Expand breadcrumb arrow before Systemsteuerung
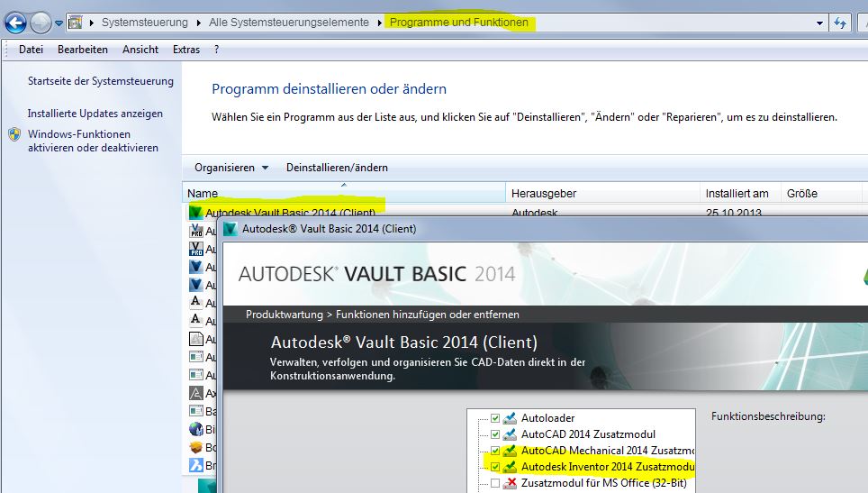The width and height of the screenshot is (868, 493). pyautogui.click(x=91, y=23)
